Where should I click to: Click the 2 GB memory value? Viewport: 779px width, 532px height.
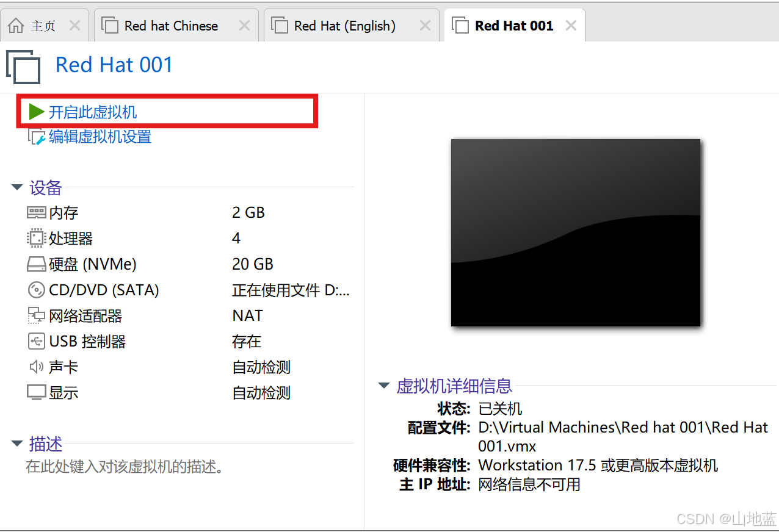248,212
